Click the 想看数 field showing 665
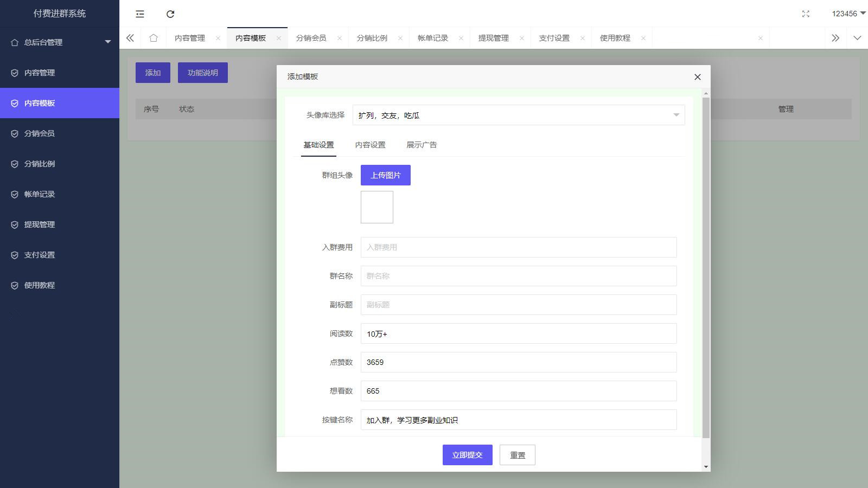The width and height of the screenshot is (868, 488). pos(519,391)
